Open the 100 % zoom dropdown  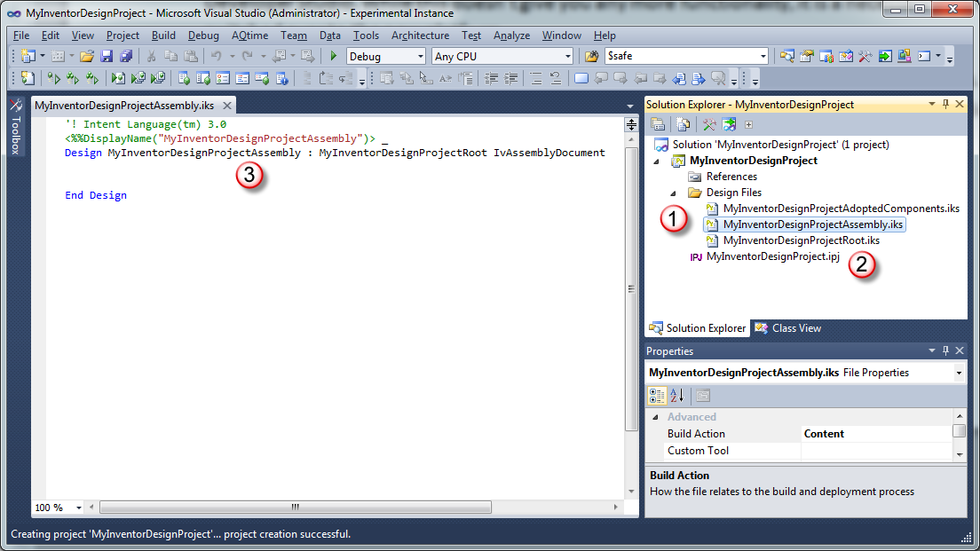79,508
